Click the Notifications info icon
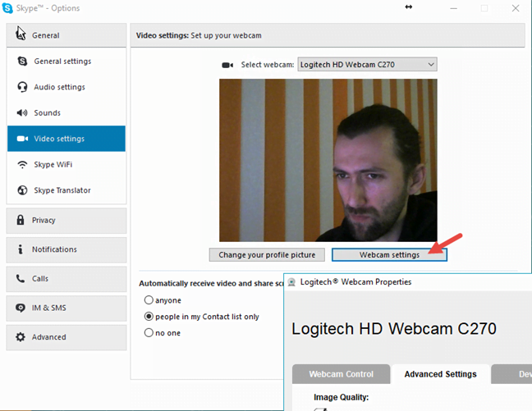This screenshot has height=411, width=532. (x=21, y=249)
